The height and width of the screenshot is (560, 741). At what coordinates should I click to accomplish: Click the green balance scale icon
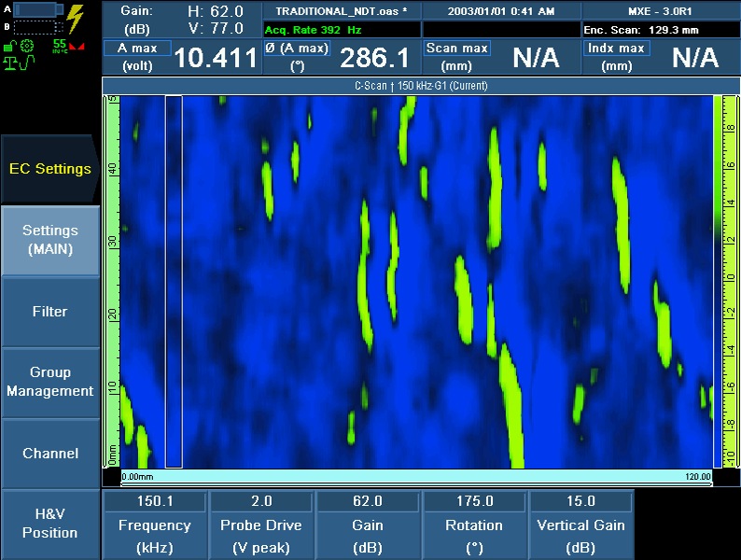tap(11, 63)
